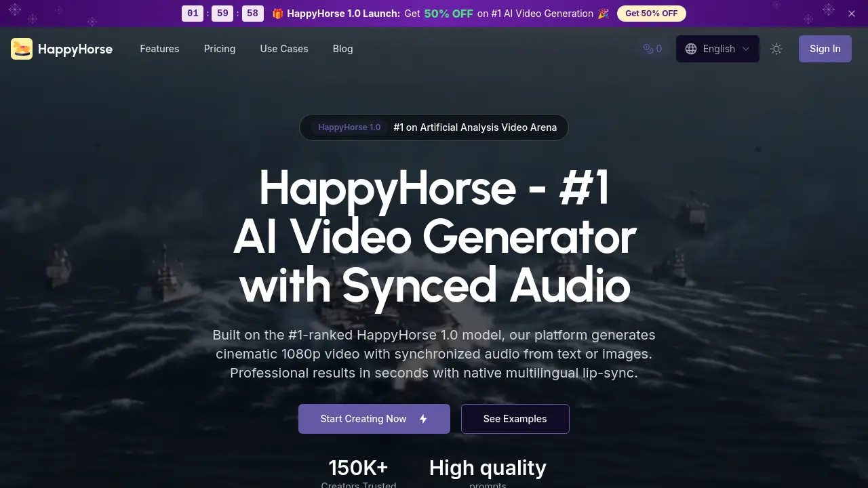Viewport: 868px width, 488px height.
Task: Click the countdown minutes box 59
Action: [222, 14]
